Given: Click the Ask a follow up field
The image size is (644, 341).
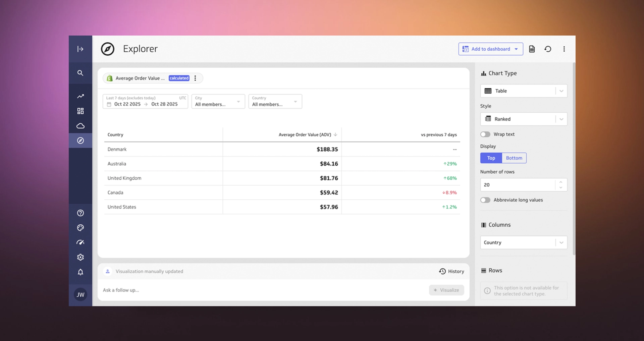Looking at the screenshot, I should coord(262,290).
